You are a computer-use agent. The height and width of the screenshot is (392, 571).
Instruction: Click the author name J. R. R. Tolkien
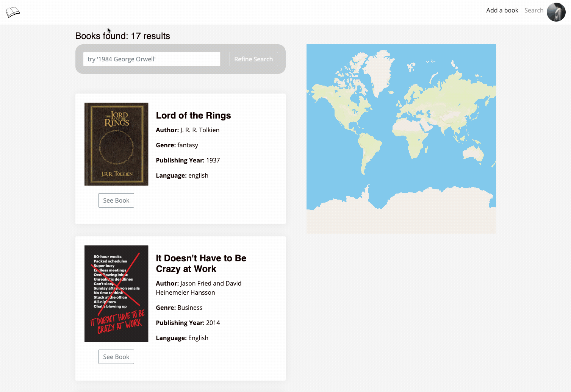tap(200, 130)
